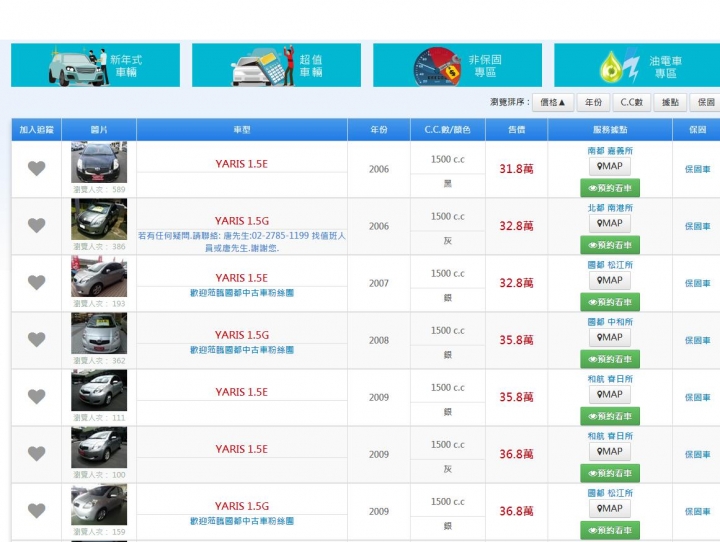Open thumbnail with 111 views
Screen dimensions: 720x542
(x=99, y=390)
